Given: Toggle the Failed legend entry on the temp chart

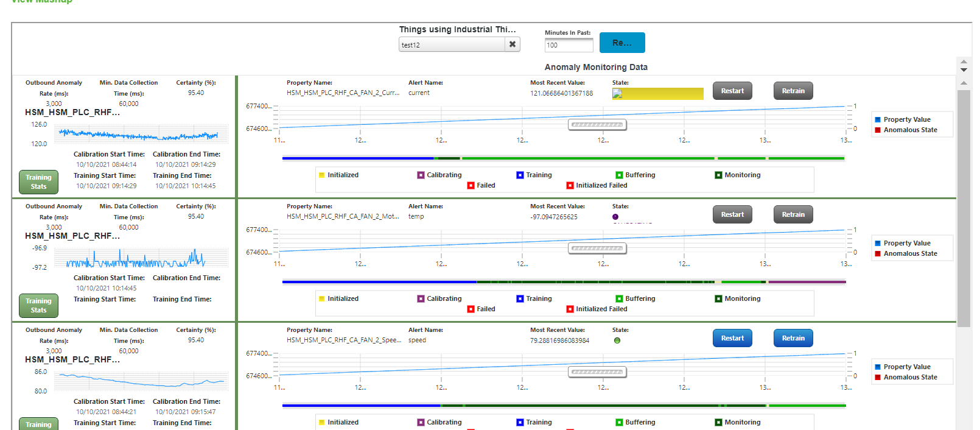Looking at the screenshot, I should click(x=470, y=309).
